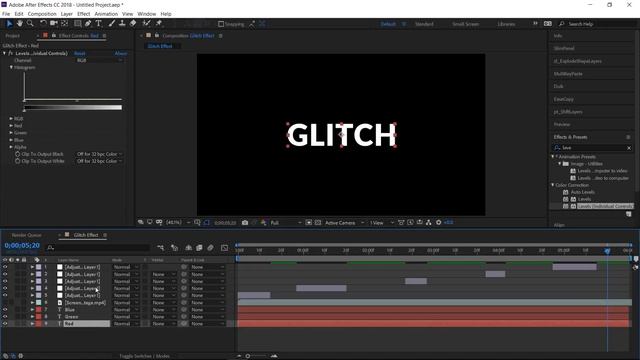The height and width of the screenshot is (360, 640).
Task: Click About link on Levels effect
Action: click(120, 53)
